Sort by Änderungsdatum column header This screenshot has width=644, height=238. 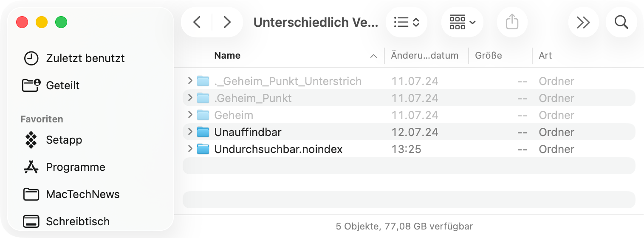pyautogui.click(x=424, y=56)
